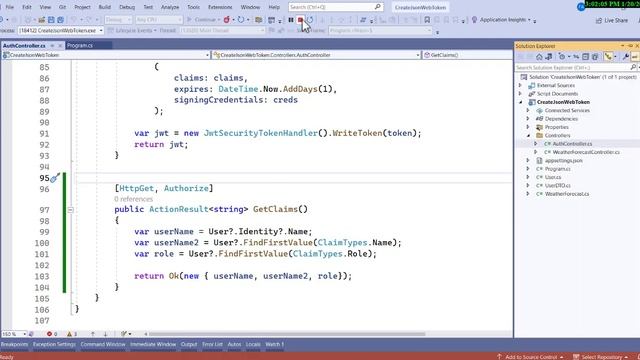Click the horizontal scrollbar below the editor
Image resolution: width=640 pixels, height=360 pixels.
tap(287, 334)
